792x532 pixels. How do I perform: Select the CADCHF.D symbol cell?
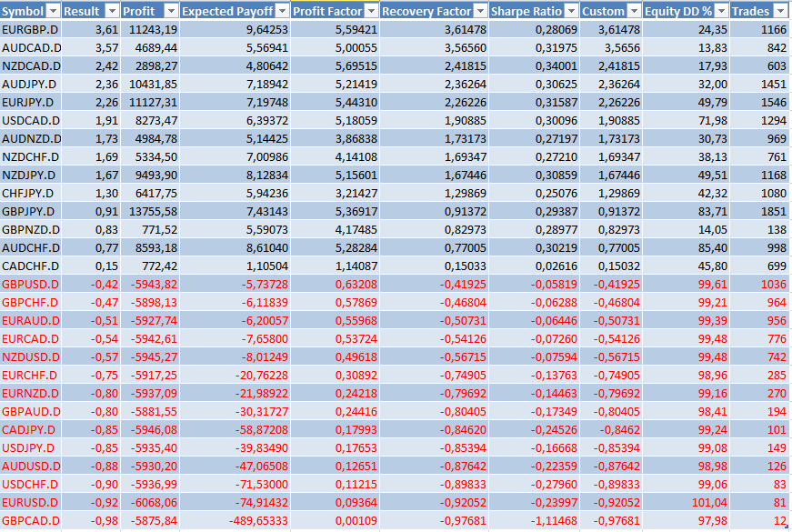[30, 266]
